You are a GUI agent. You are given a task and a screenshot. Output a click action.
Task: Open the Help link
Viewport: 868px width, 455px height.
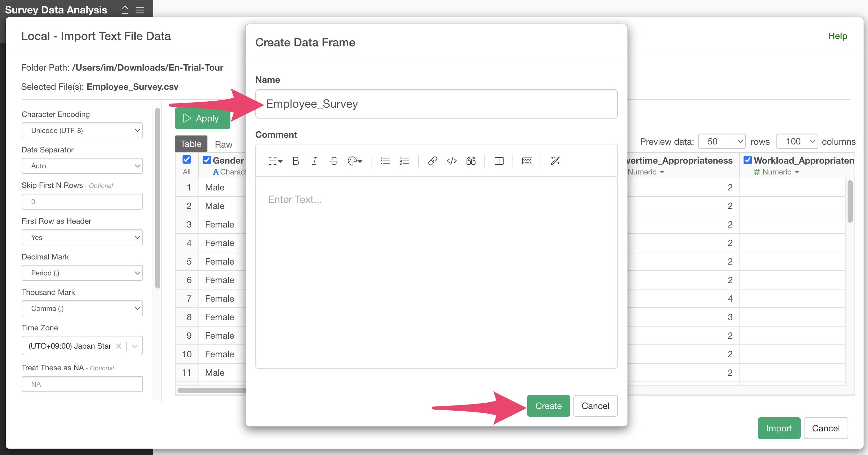[837, 36]
